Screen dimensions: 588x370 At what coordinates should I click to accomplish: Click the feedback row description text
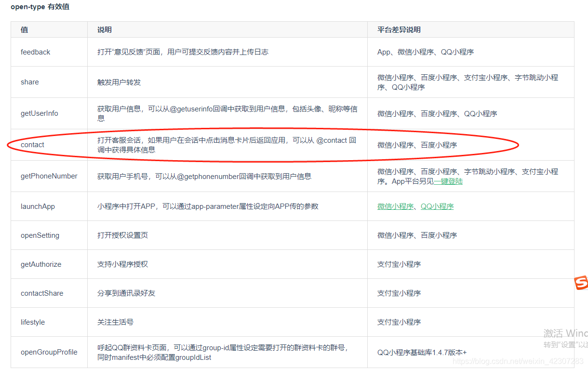click(183, 52)
